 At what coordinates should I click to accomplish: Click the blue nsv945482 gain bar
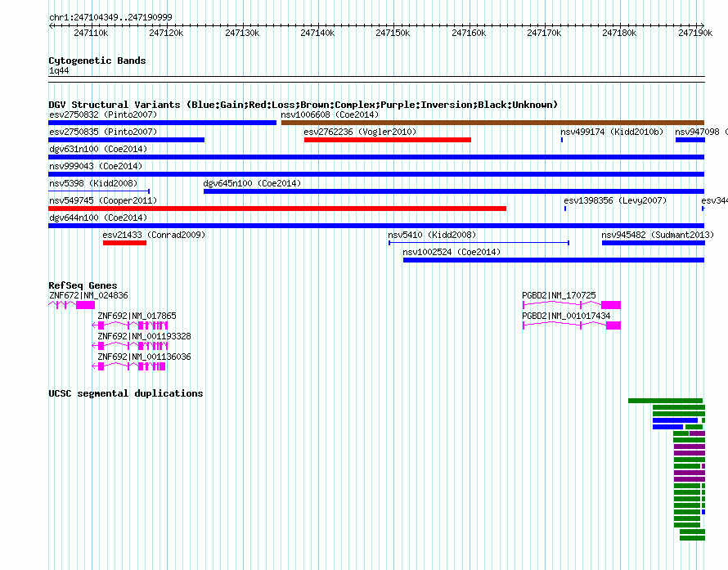654,243
